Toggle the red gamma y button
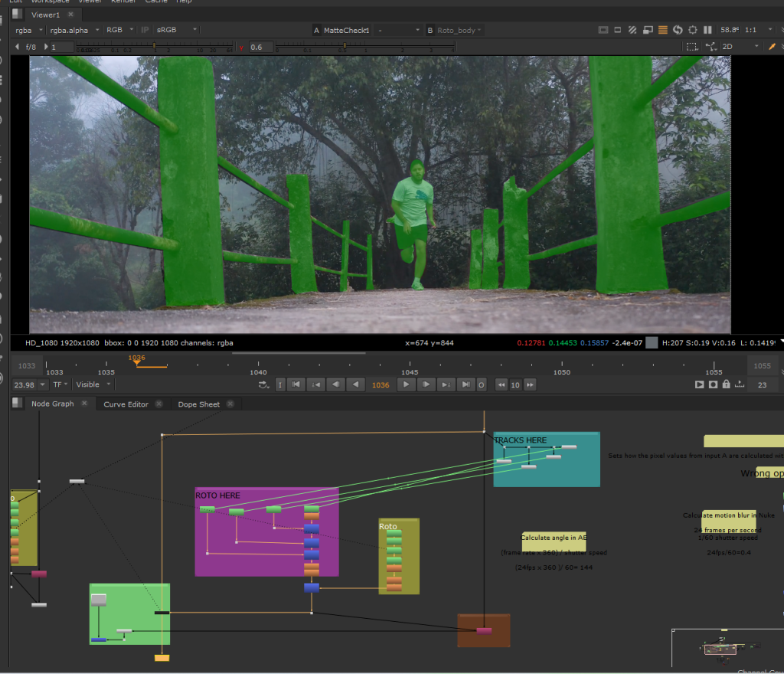784x674 pixels. point(241,47)
